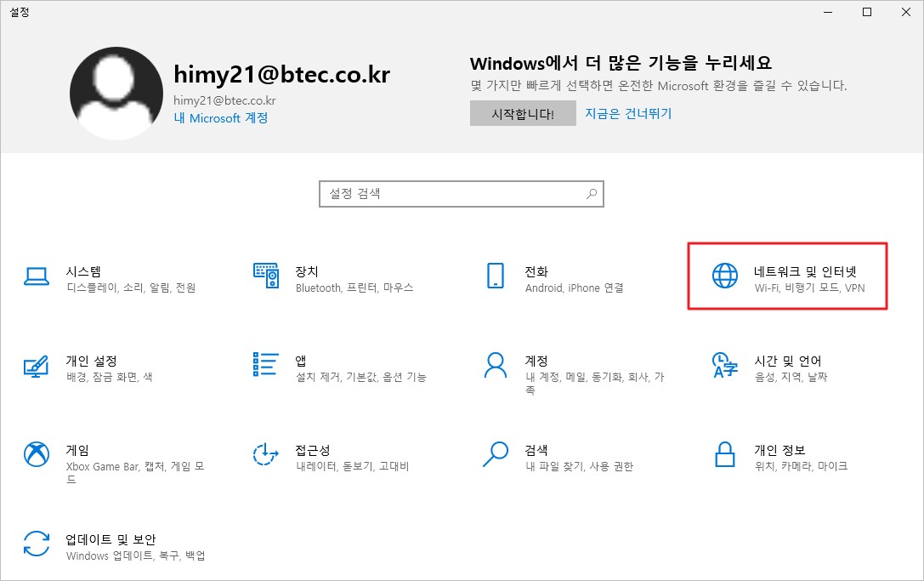Screen dimensions: 924x581
Task: Open the 네트워크 및 인터넷 globe icon
Action: click(725, 276)
